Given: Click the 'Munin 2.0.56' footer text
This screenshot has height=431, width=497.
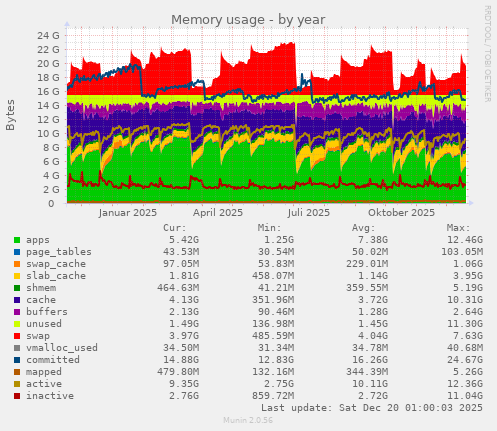Looking at the screenshot, I should tap(248, 420).
